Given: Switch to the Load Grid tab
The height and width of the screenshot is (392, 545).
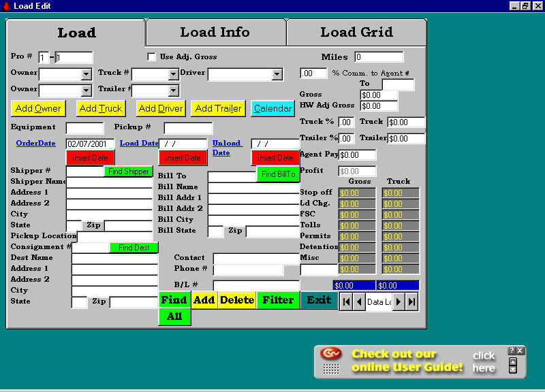Looking at the screenshot, I should [356, 32].
